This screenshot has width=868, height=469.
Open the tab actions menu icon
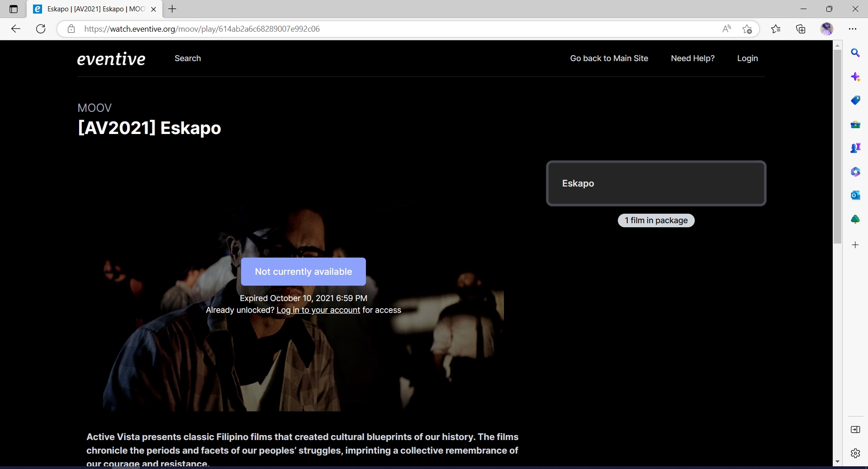click(x=13, y=9)
